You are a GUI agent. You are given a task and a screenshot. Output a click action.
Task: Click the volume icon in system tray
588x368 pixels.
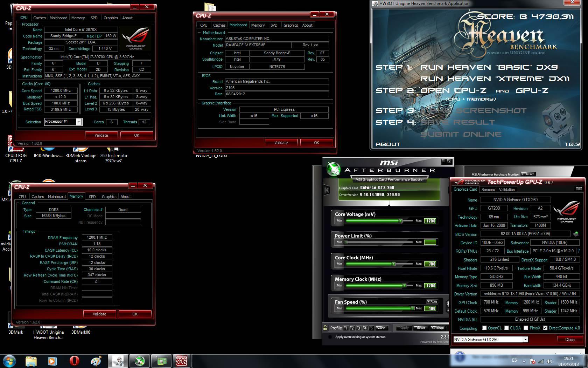(549, 361)
